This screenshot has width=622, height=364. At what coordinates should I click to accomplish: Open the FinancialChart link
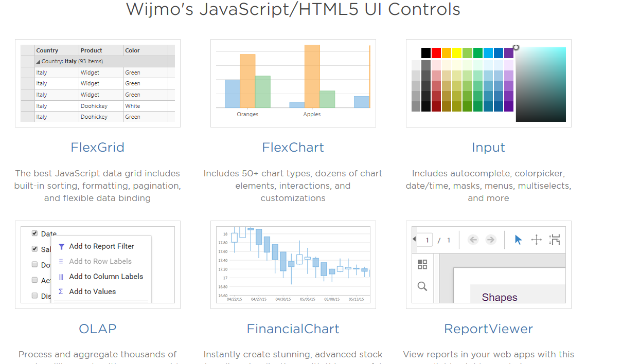pos(293,329)
